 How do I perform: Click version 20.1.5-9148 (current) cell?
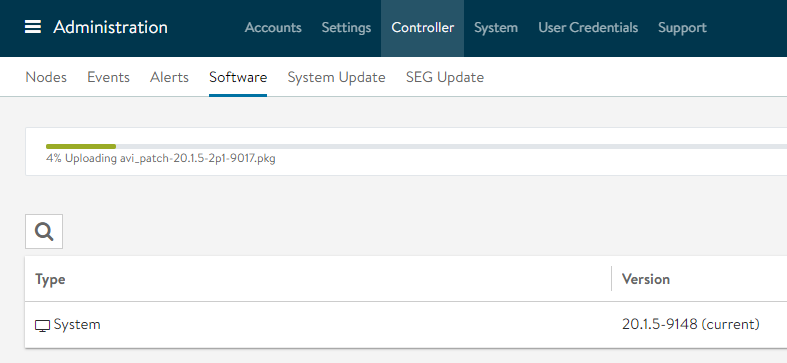(691, 324)
